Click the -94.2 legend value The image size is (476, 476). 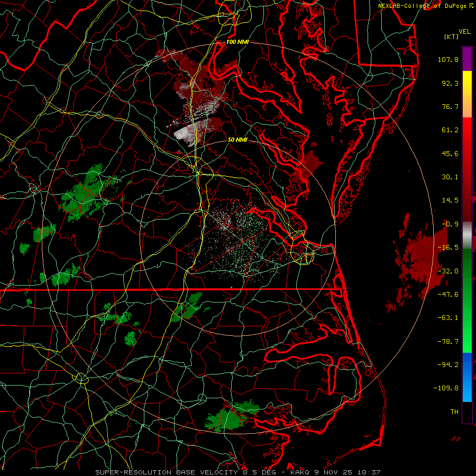(x=448, y=364)
